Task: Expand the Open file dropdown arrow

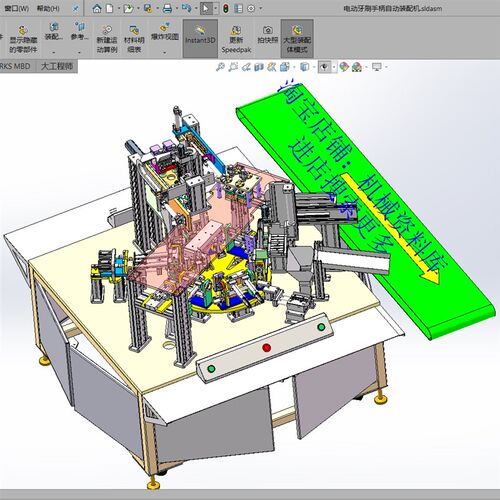Action: click(138, 8)
